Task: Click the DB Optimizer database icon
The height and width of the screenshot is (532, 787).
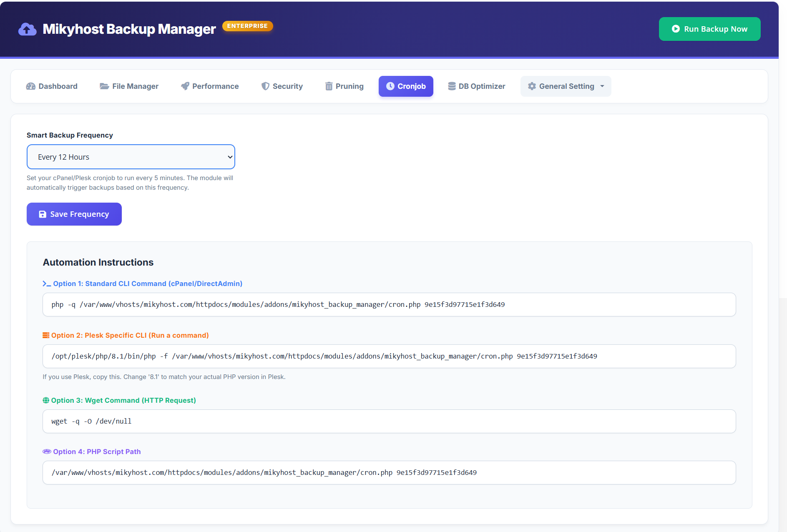Action: tap(452, 86)
